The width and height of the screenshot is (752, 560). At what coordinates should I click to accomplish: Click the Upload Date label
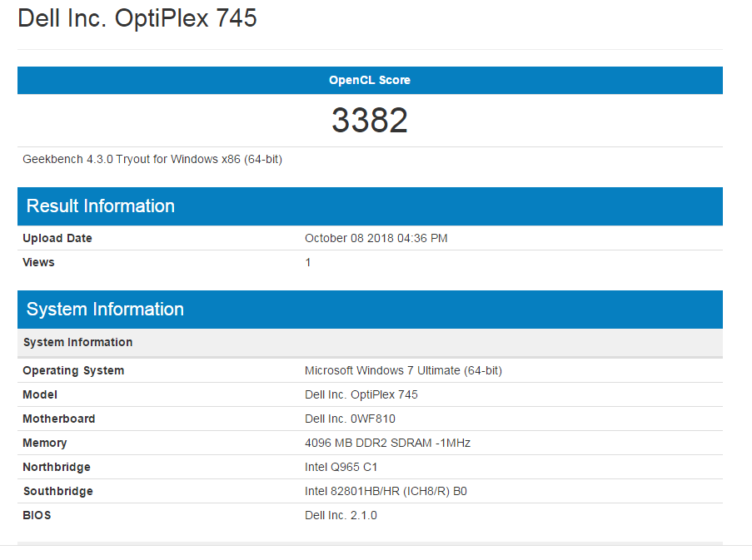coord(57,238)
